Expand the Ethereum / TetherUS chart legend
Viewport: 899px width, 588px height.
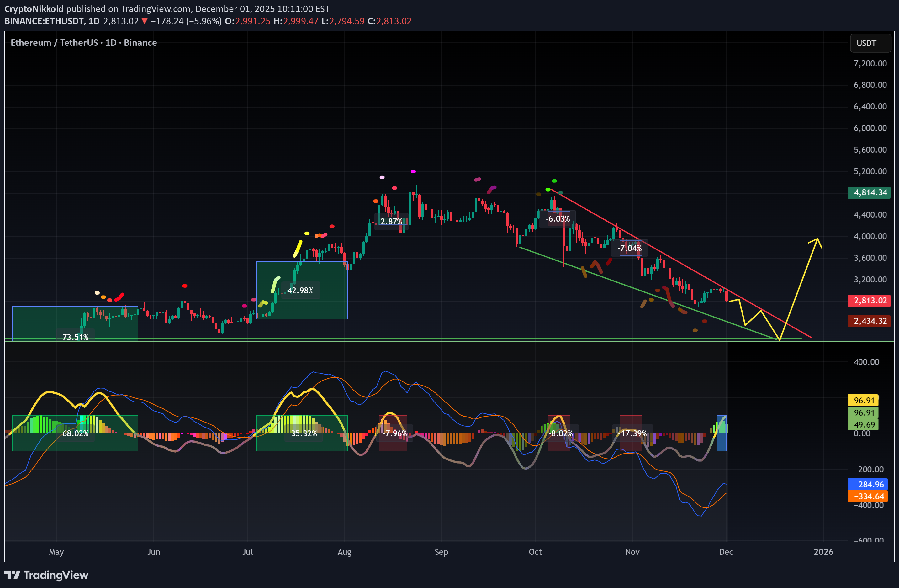pyautogui.click(x=83, y=43)
